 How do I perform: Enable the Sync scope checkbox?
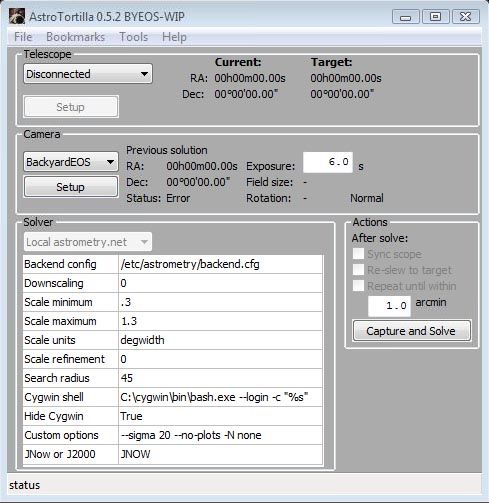(358, 254)
